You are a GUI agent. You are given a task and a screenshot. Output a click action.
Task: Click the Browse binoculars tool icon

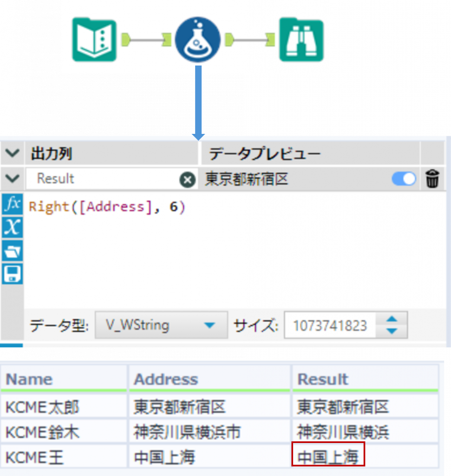[301, 40]
